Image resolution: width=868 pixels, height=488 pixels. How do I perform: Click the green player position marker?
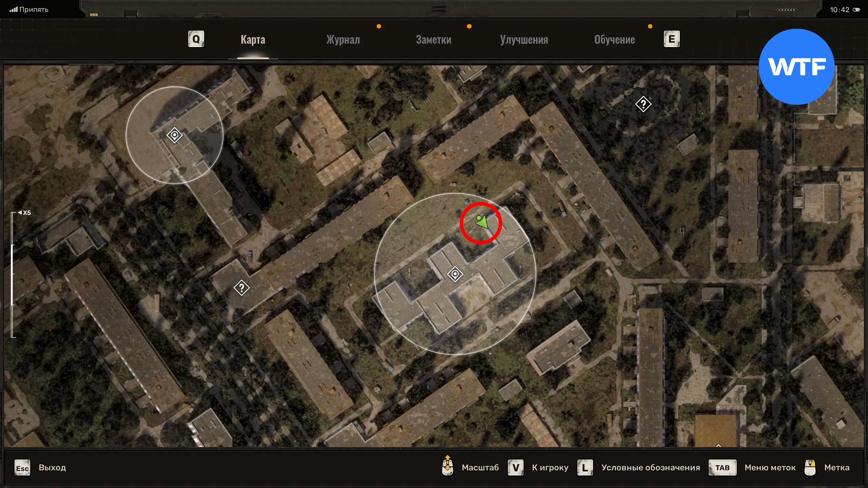pyautogui.click(x=481, y=222)
